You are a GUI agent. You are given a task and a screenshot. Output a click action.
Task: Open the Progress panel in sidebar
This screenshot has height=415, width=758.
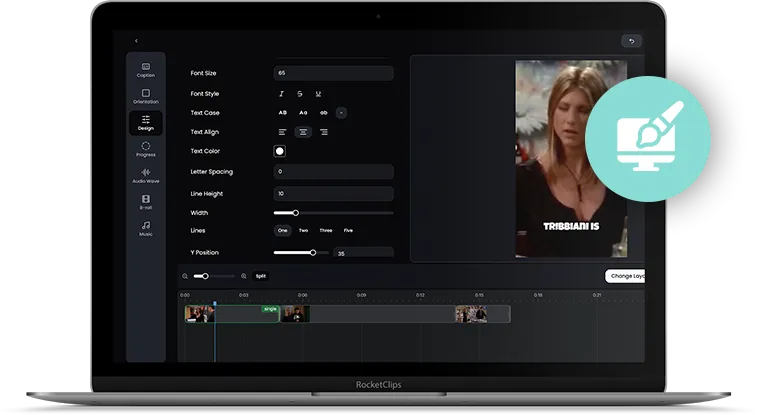point(146,149)
